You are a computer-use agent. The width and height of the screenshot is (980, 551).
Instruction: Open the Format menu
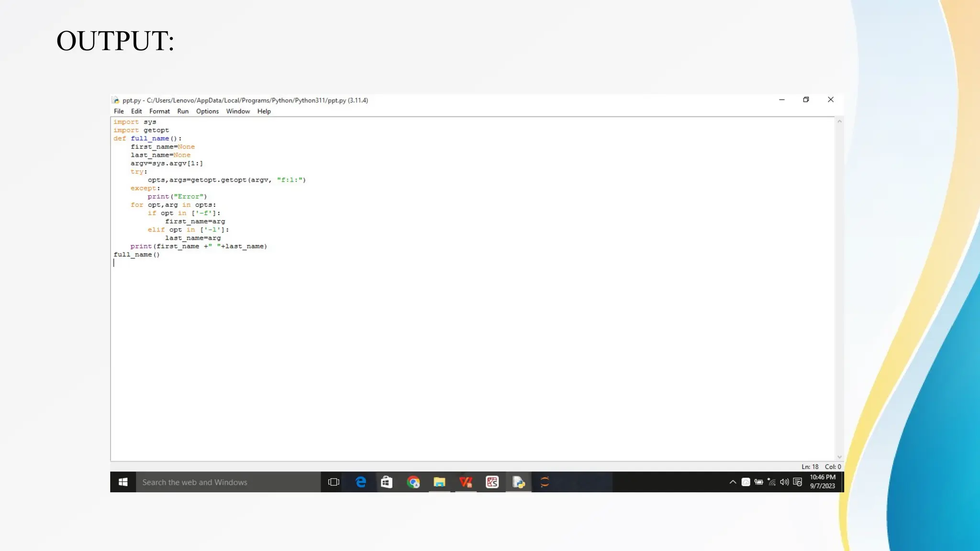point(159,111)
